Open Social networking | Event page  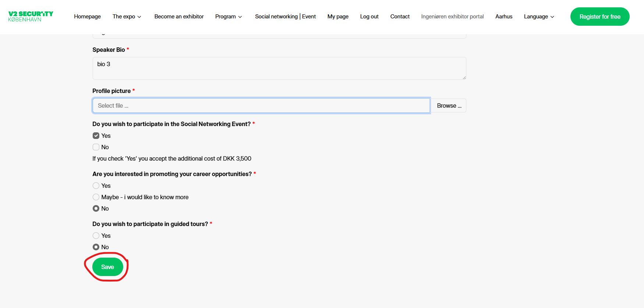tap(285, 17)
